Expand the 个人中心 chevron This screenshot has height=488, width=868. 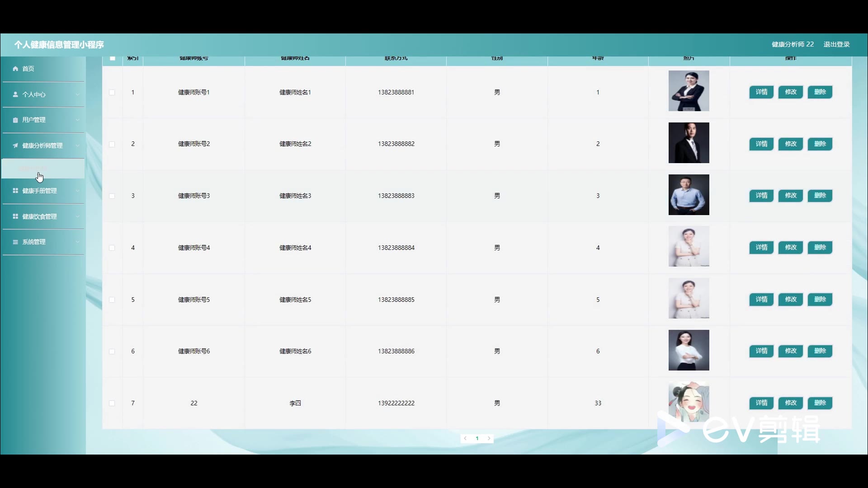[77, 94]
